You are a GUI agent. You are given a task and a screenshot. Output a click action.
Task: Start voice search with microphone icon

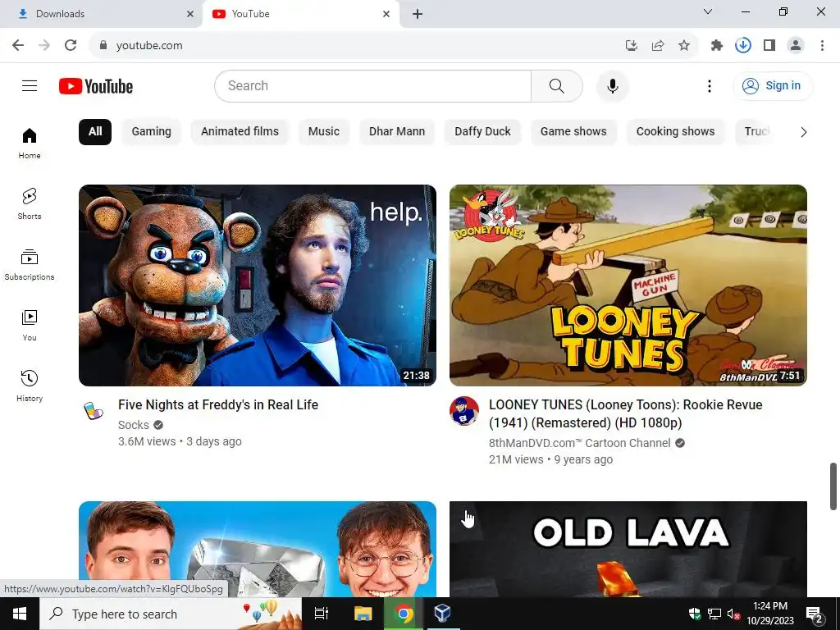click(x=612, y=85)
